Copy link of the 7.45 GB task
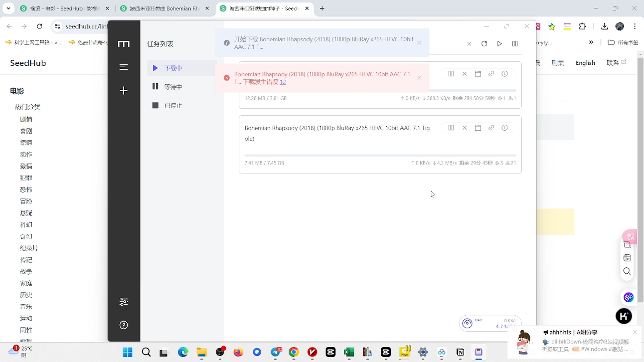The image size is (644, 362). pyautogui.click(x=491, y=128)
